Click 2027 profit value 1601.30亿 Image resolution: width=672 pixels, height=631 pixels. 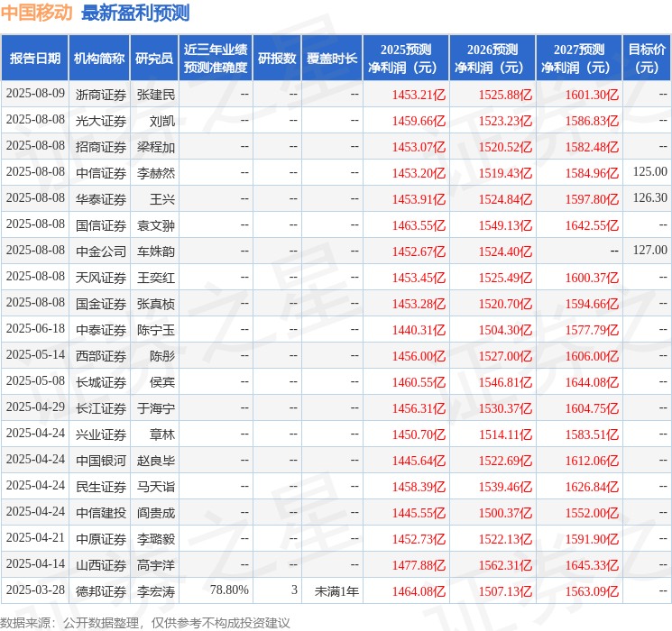click(592, 95)
